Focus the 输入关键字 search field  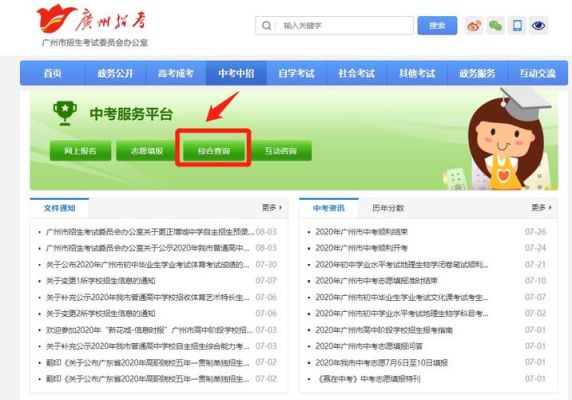pos(345,26)
